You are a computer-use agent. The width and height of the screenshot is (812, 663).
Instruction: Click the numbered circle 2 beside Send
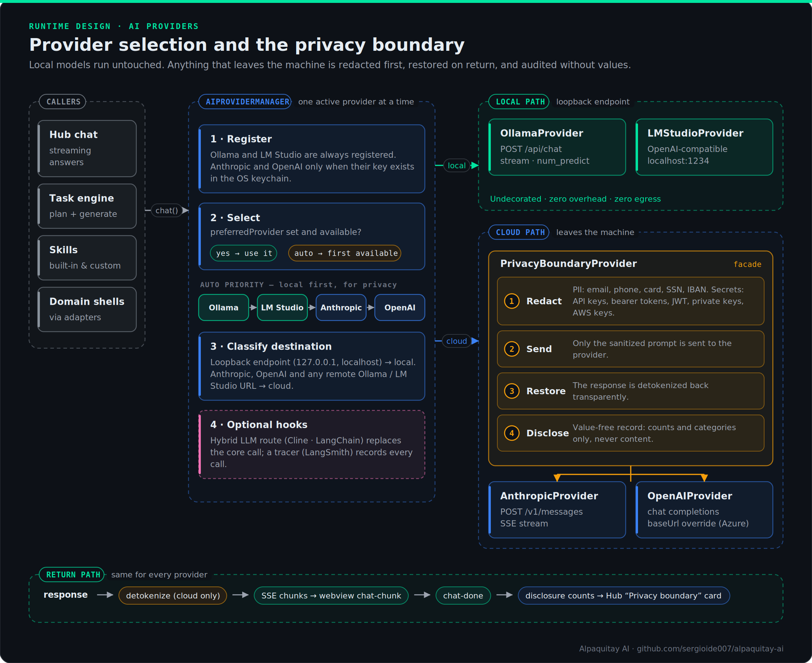pyautogui.click(x=511, y=349)
